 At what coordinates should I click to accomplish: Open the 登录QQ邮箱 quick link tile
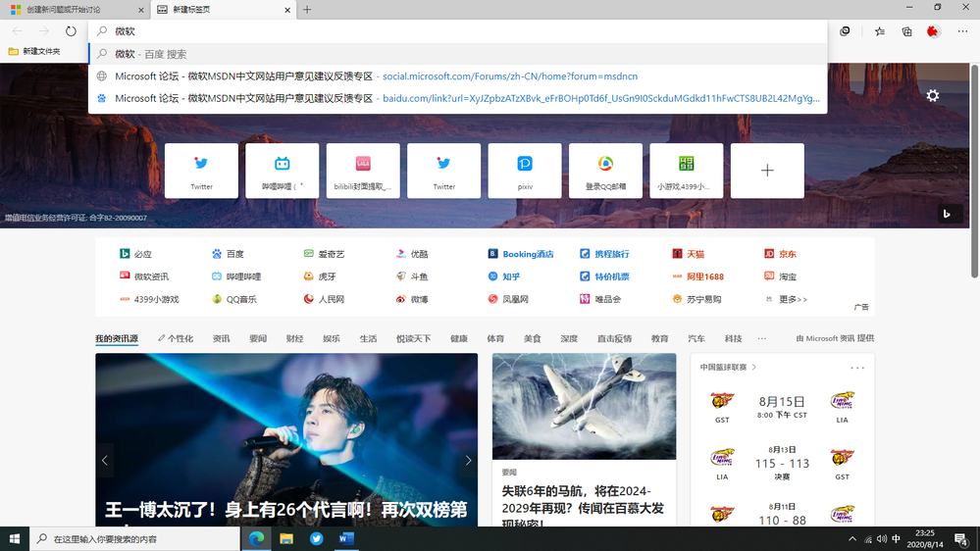click(x=605, y=171)
